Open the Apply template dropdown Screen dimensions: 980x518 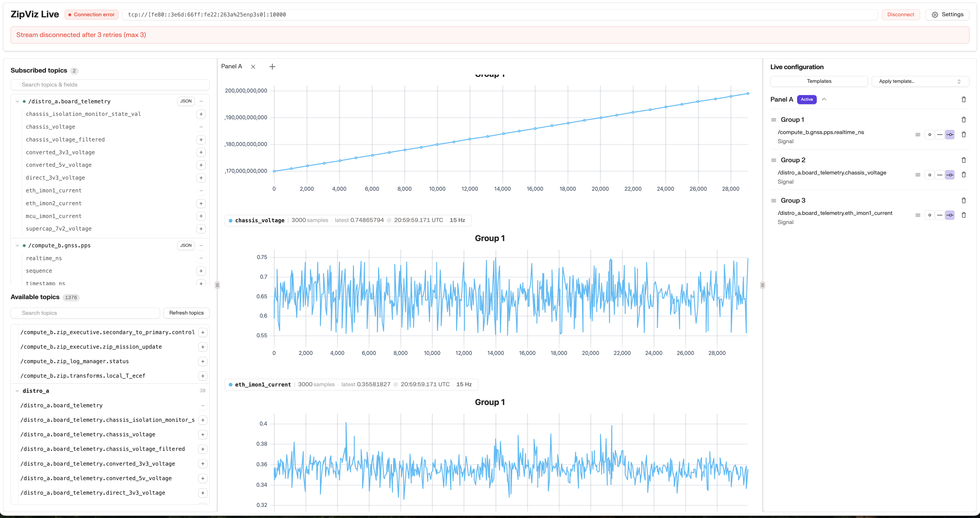tap(920, 81)
